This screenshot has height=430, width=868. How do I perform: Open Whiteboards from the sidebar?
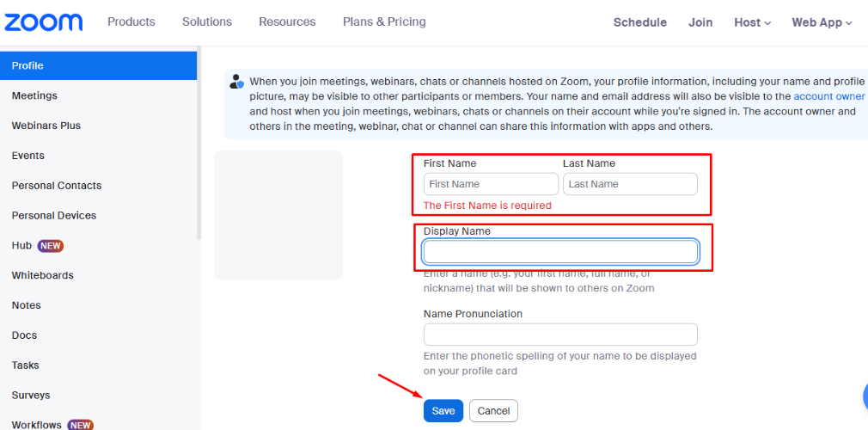(42, 275)
